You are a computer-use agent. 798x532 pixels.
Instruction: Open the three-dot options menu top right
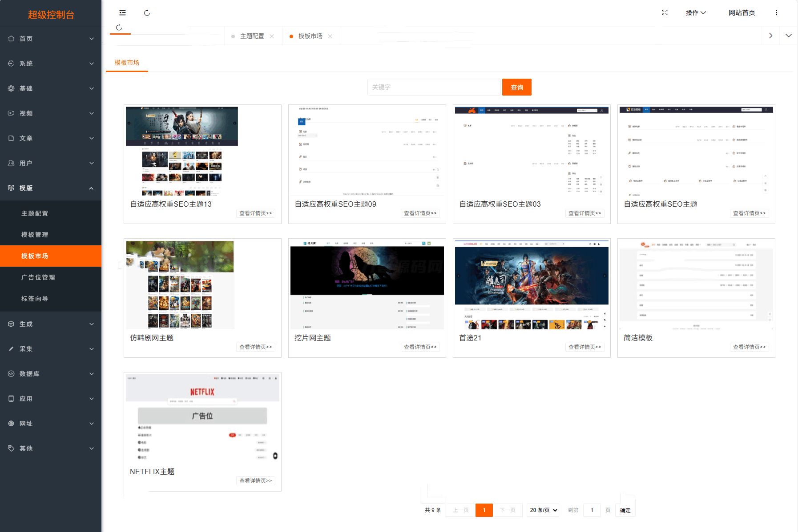point(776,12)
